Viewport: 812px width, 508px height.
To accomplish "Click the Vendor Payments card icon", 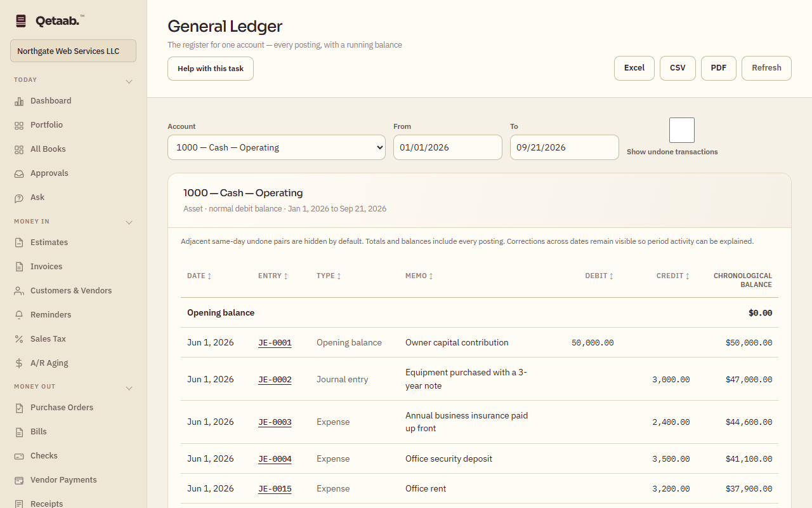I will [x=19, y=480].
